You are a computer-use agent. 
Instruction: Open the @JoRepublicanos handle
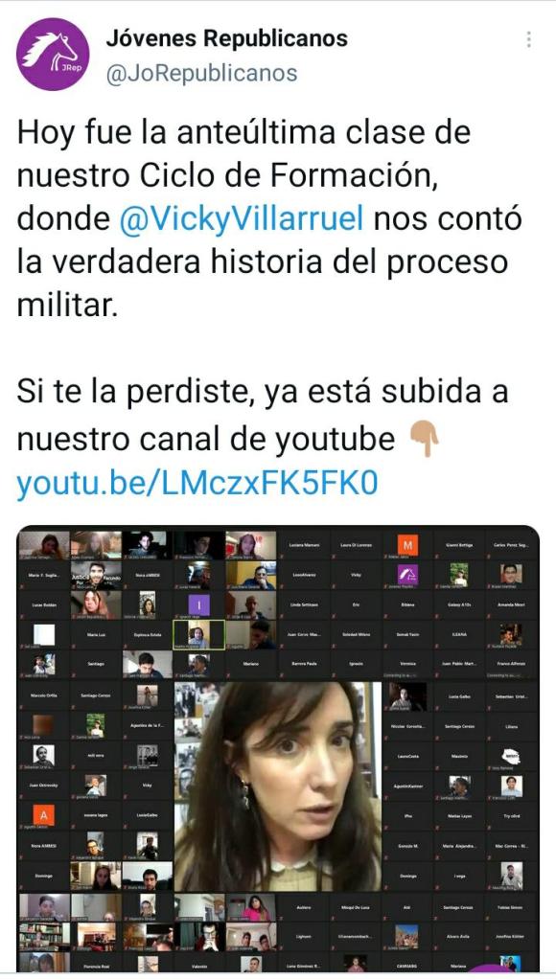(x=202, y=74)
